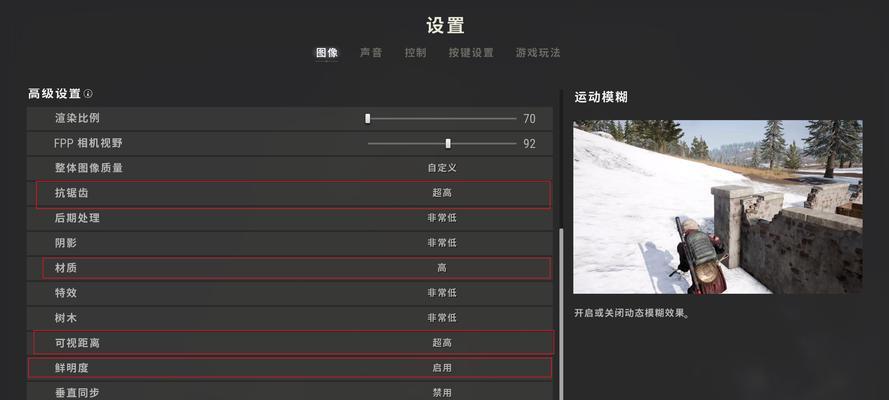Select the 可视距离 row label
The image size is (889, 400).
click(x=77, y=343)
